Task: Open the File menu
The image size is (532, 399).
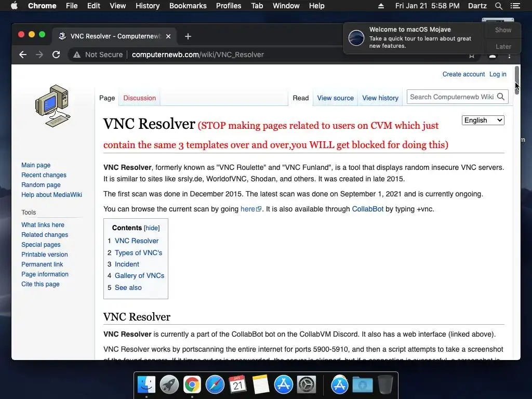Action: 72,6
